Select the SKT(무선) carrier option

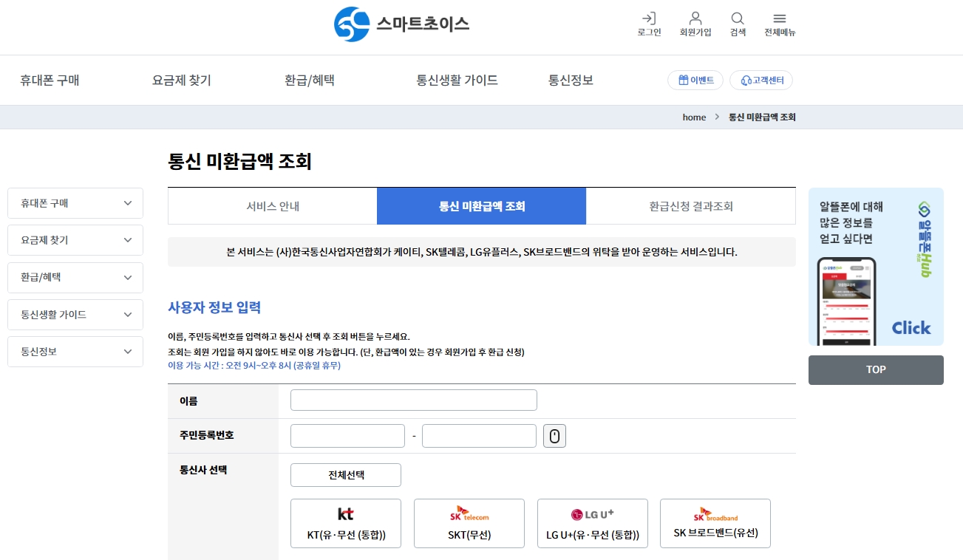tap(469, 523)
